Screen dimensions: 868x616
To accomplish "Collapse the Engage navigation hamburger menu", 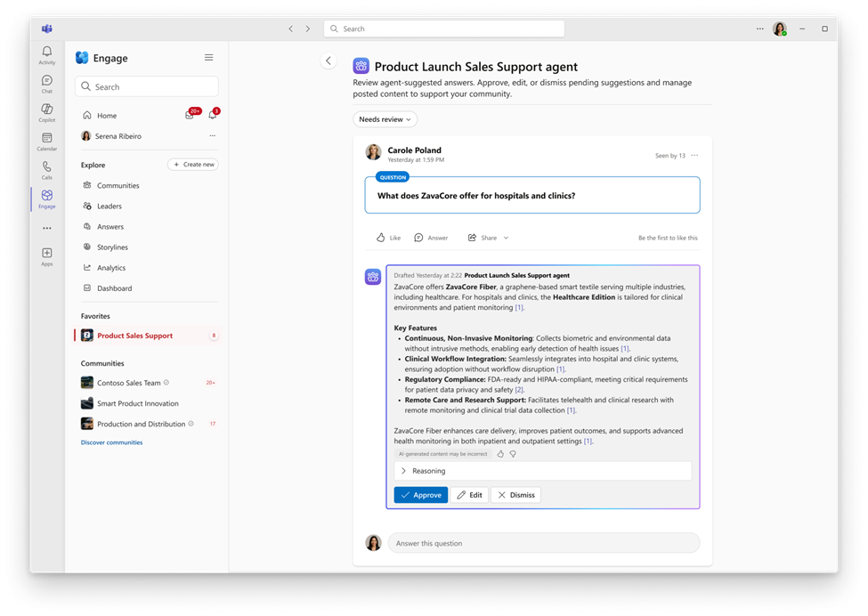I will 208,58.
